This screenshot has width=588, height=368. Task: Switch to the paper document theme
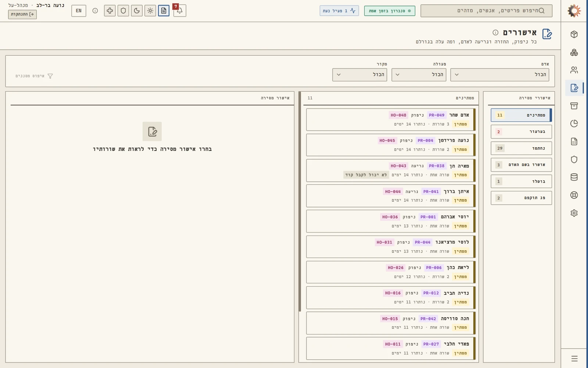coord(164,11)
